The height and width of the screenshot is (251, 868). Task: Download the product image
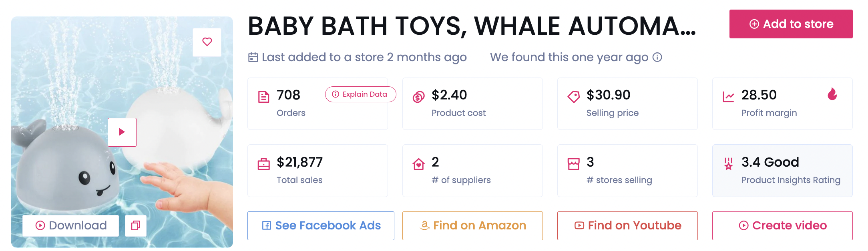pyautogui.click(x=71, y=225)
